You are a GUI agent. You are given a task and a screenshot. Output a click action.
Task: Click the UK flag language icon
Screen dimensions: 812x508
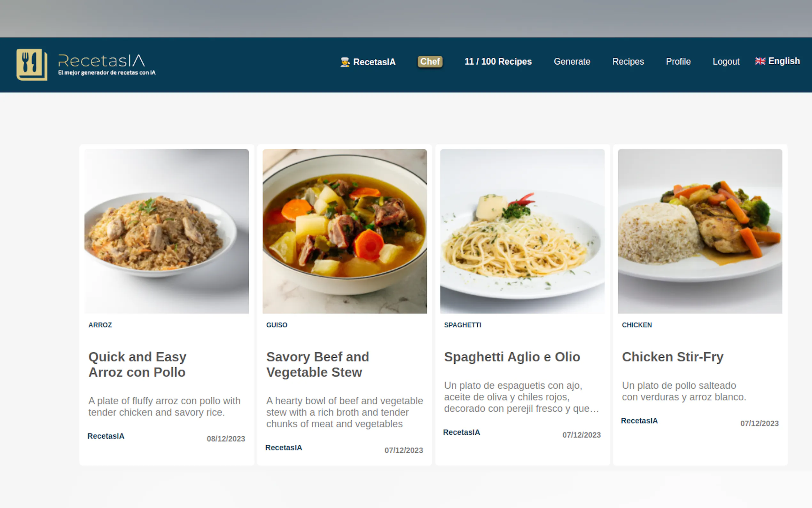pos(760,61)
